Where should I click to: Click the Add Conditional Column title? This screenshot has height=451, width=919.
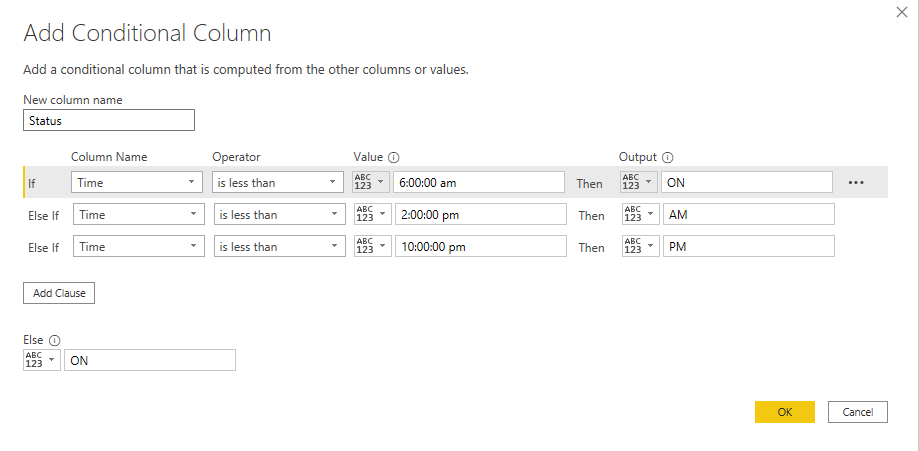pyautogui.click(x=147, y=33)
